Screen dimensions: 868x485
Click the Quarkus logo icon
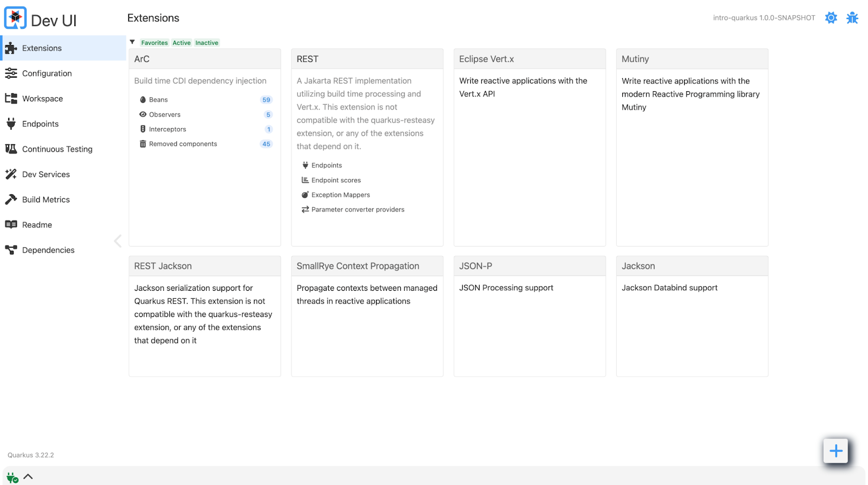tap(15, 18)
